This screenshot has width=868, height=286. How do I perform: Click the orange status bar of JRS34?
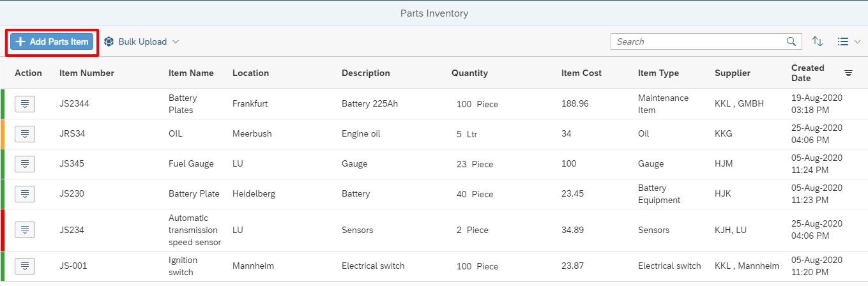tap(2, 134)
